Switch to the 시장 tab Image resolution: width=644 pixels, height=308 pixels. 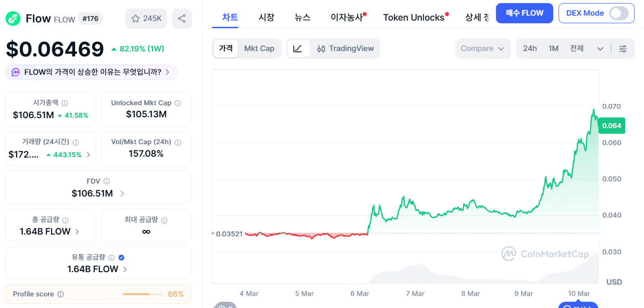point(267,17)
